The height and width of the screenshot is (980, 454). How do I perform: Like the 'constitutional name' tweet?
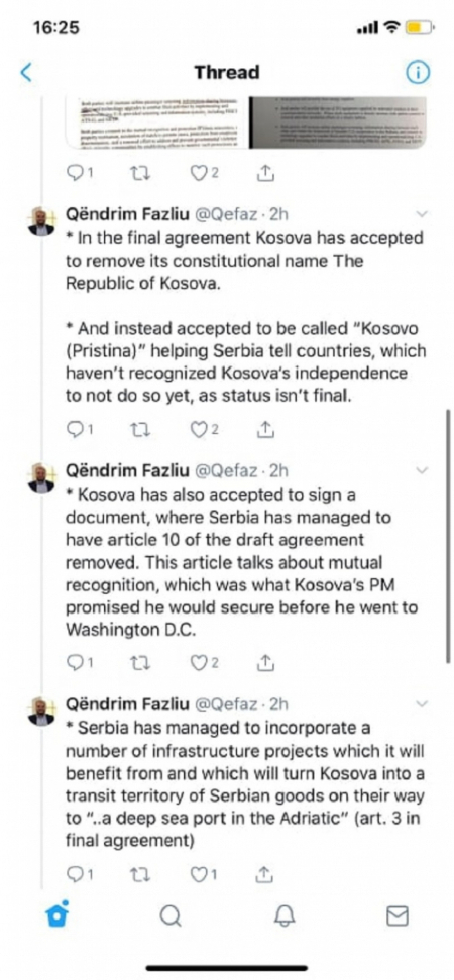199,429
